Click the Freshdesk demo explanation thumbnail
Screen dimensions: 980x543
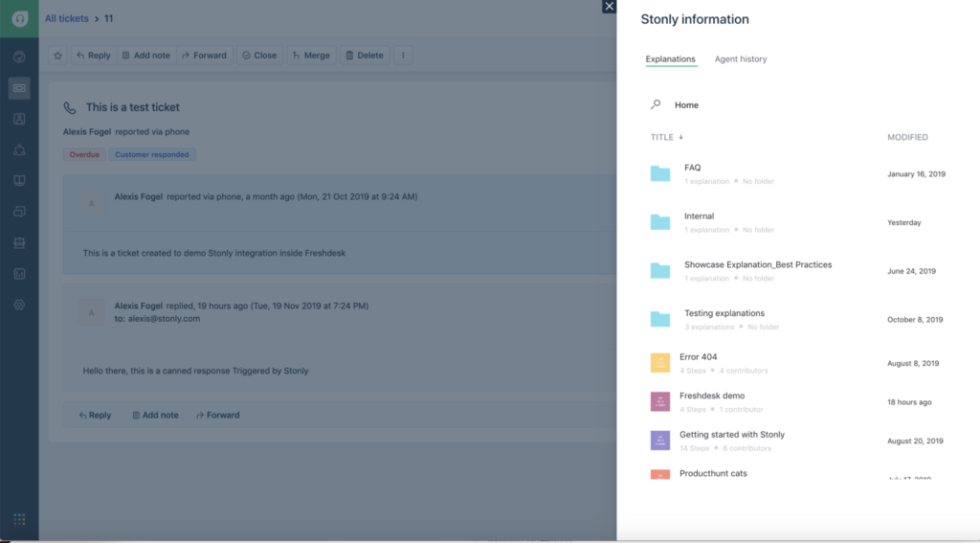pyautogui.click(x=660, y=401)
